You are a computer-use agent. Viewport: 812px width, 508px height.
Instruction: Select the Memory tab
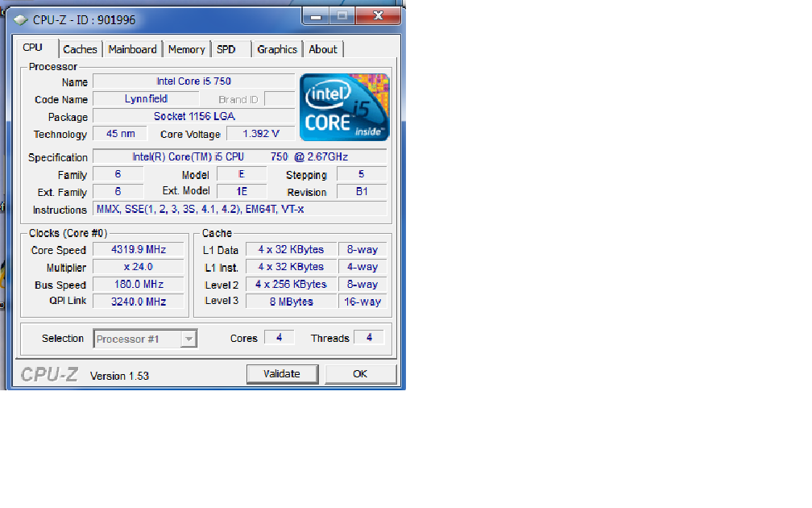186,49
